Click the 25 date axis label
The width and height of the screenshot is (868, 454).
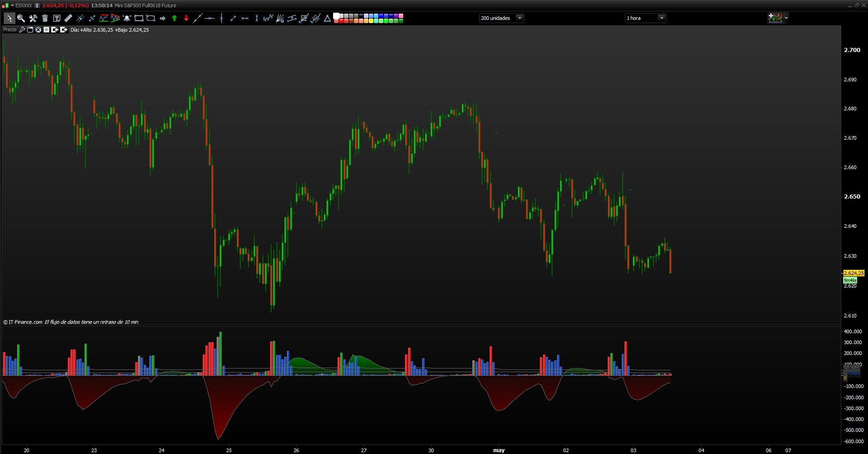[x=229, y=450]
